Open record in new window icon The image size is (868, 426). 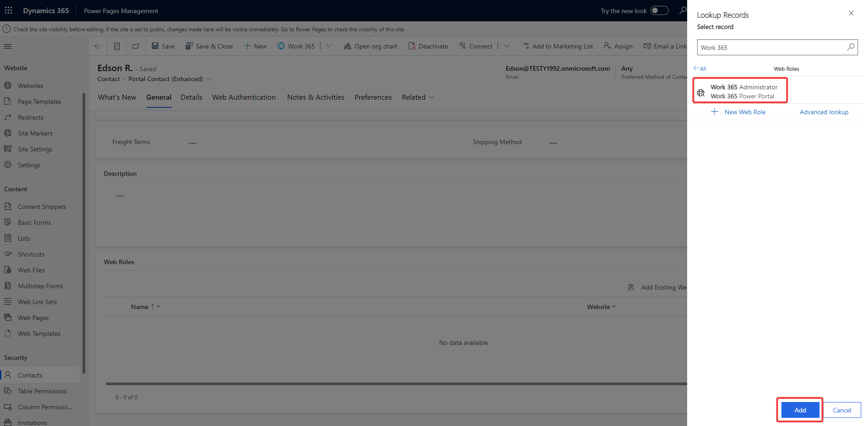tap(136, 46)
